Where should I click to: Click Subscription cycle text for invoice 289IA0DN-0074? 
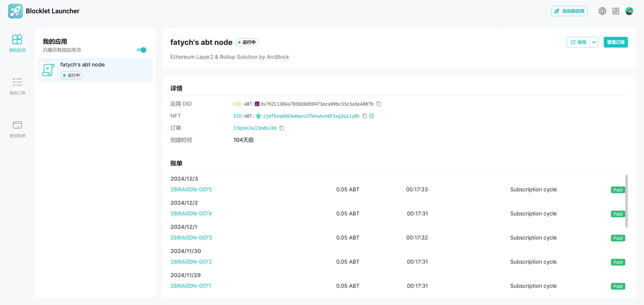click(x=533, y=213)
